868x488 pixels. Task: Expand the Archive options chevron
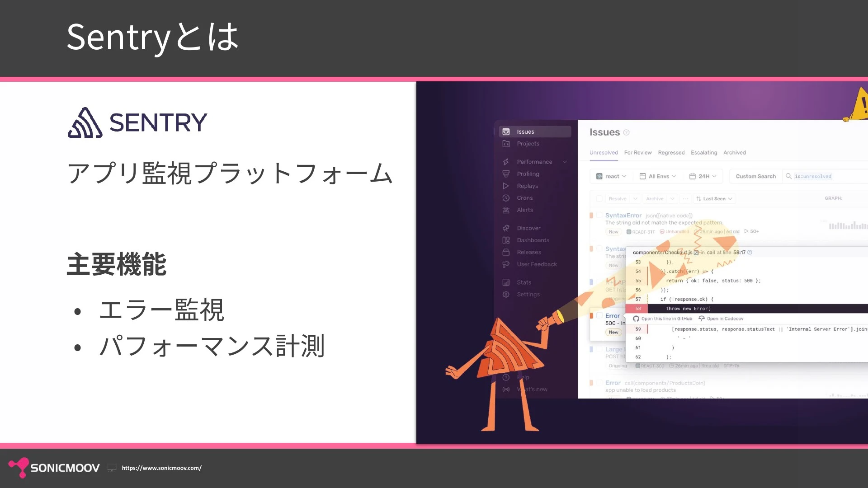point(672,199)
